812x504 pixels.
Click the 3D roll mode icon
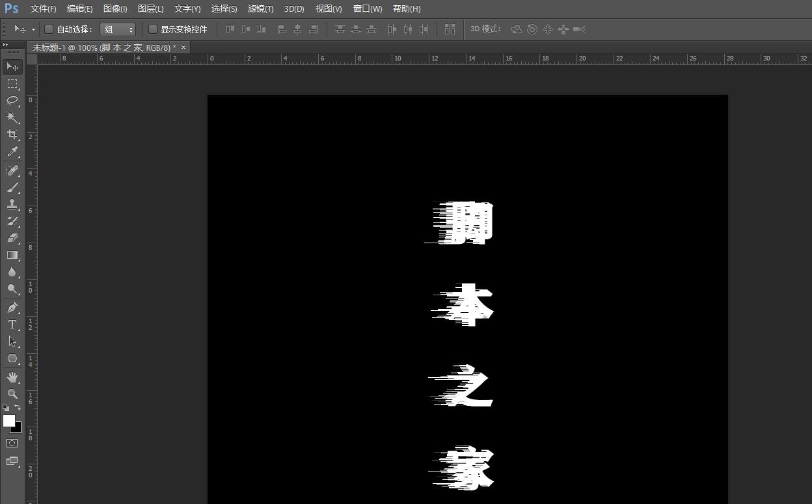[x=532, y=29]
